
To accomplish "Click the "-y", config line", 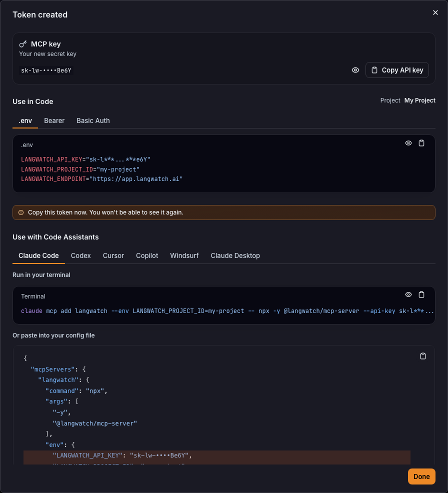I will pyautogui.click(x=61, y=412).
